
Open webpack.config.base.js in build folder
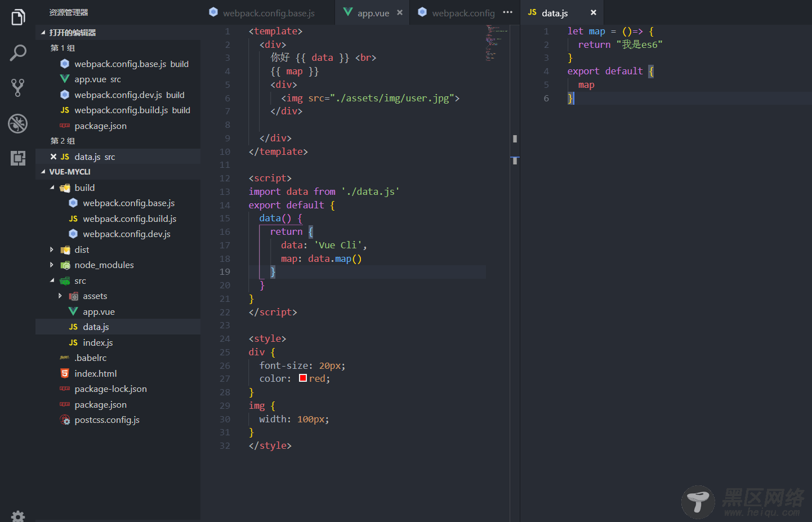click(x=118, y=203)
